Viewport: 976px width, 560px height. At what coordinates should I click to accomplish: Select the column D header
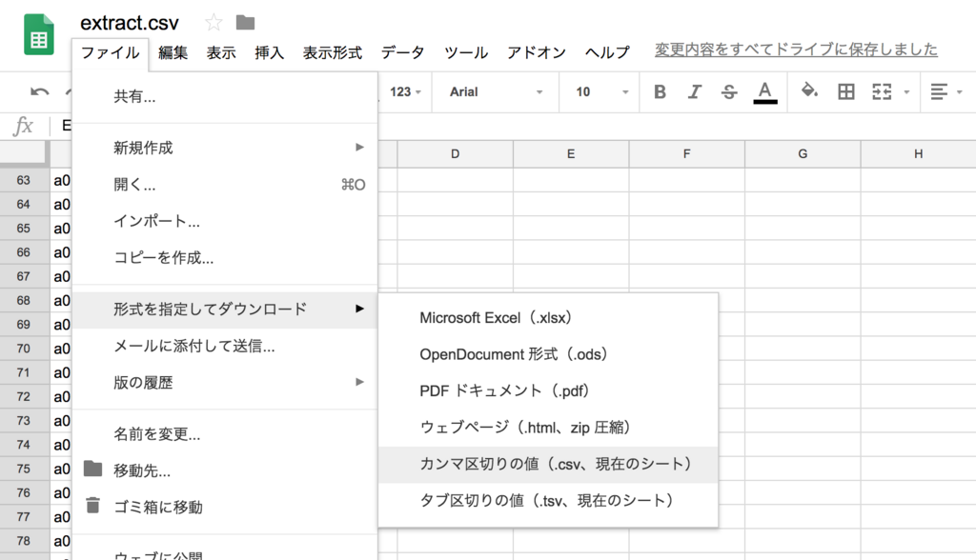pos(455,153)
